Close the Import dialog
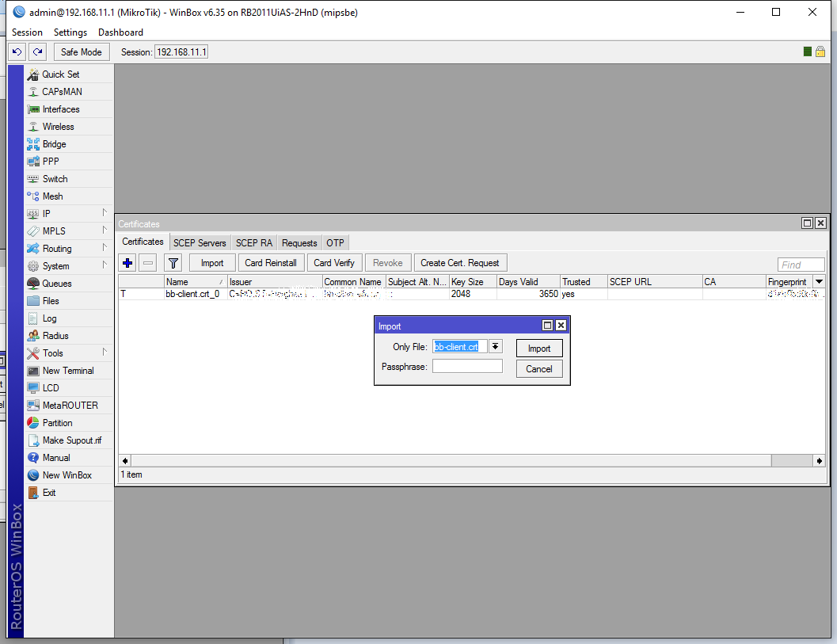The image size is (837, 644). pos(561,326)
